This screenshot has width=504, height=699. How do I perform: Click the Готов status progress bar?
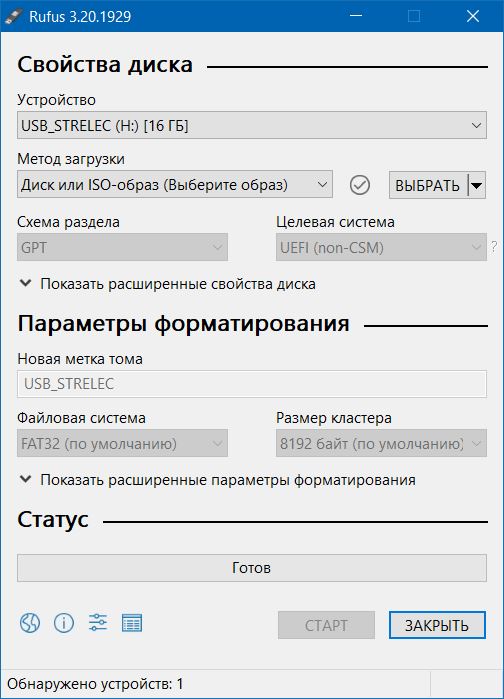click(252, 568)
